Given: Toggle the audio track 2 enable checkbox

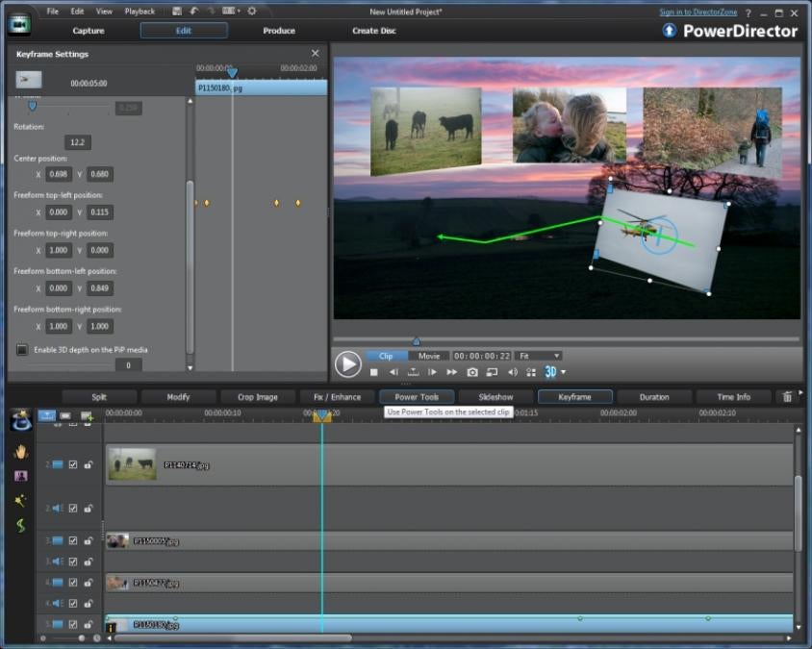Looking at the screenshot, I should [x=73, y=509].
